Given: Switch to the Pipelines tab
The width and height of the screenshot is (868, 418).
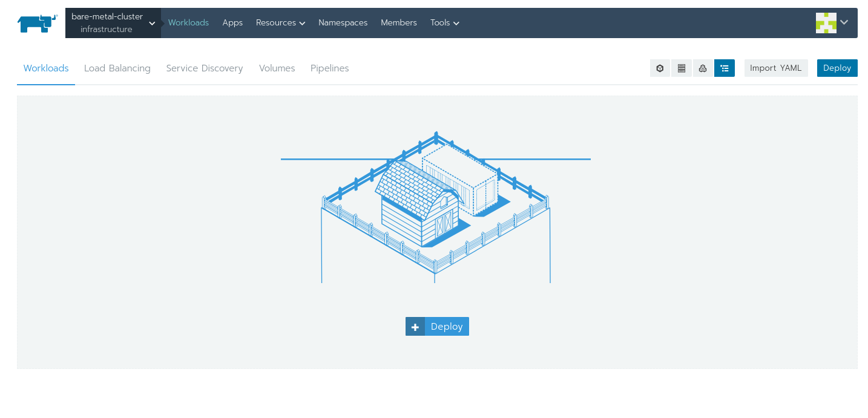Looking at the screenshot, I should 329,68.
